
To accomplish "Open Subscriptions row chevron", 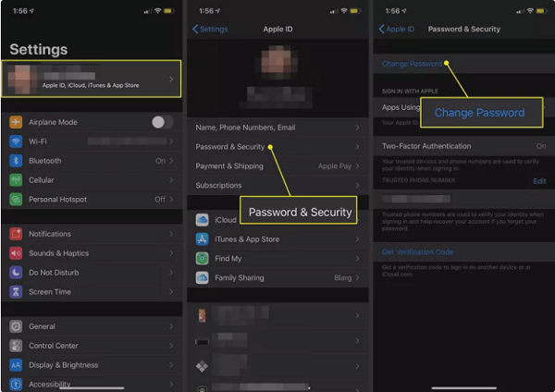I will [x=357, y=186].
